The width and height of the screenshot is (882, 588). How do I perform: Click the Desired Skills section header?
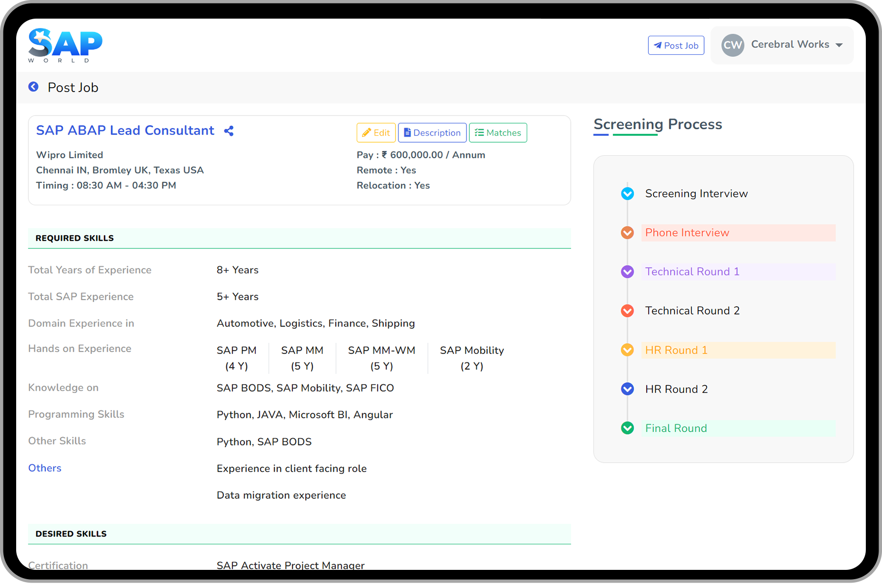[299, 534]
